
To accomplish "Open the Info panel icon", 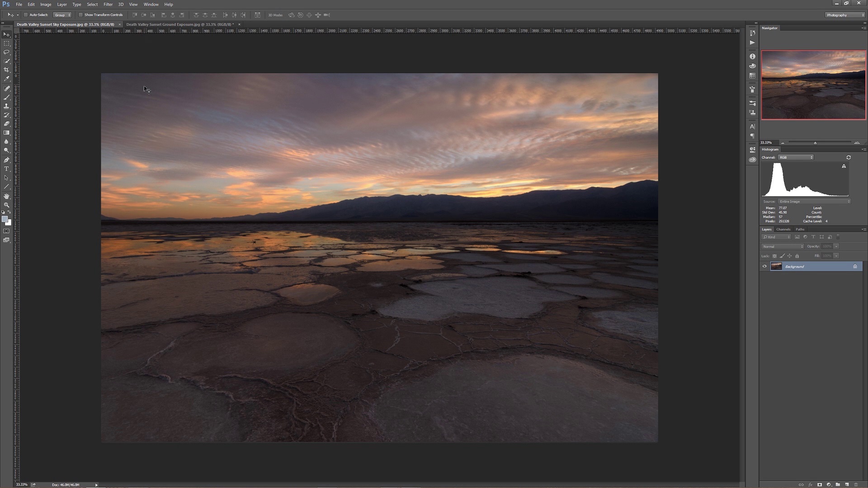I will click(x=752, y=56).
